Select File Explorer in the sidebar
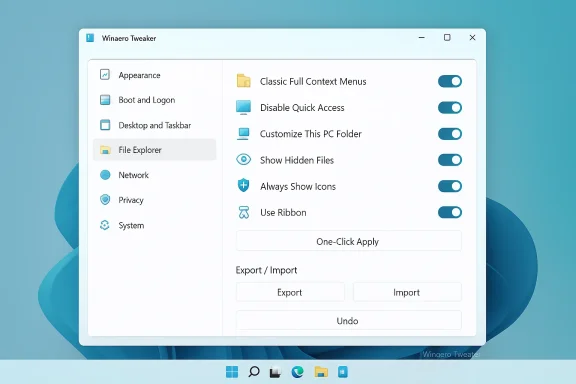This screenshot has width=576, height=384. point(154,150)
